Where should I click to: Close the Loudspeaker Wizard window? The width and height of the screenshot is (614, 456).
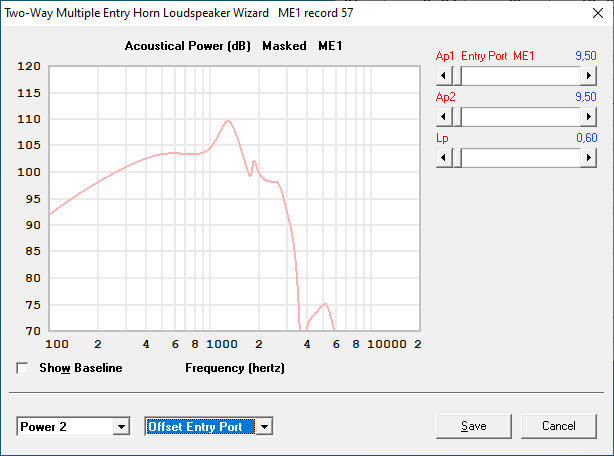[598, 13]
